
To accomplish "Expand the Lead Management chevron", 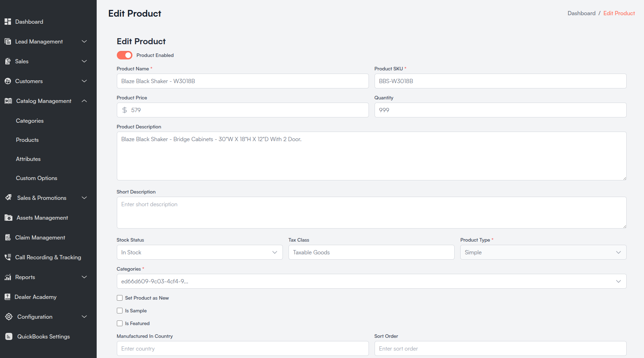I will pos(84,41).
